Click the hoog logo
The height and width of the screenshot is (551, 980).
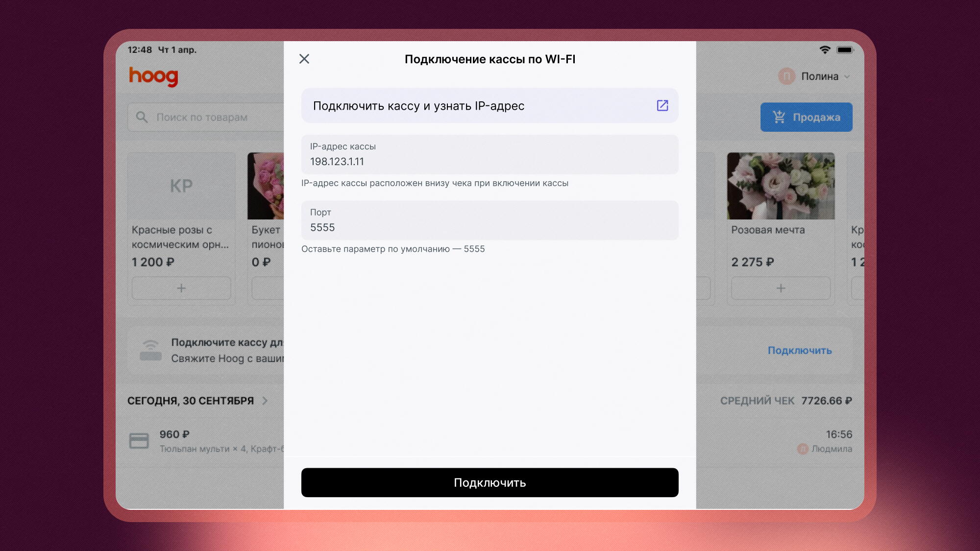click(x=153, y=76)
